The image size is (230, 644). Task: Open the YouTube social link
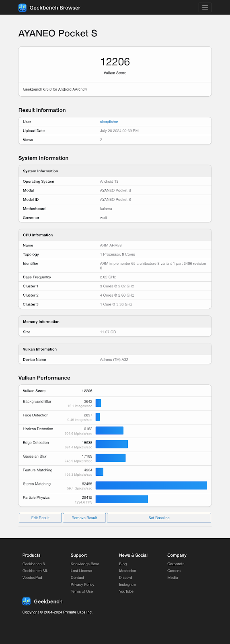point(126,591)
